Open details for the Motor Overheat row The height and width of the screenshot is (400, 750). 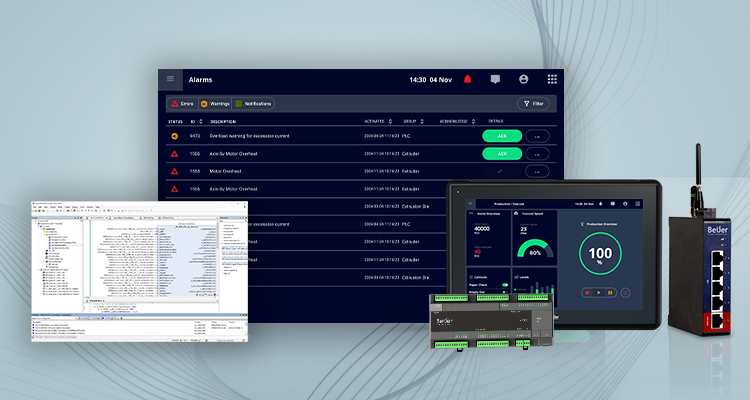point(537,171)
